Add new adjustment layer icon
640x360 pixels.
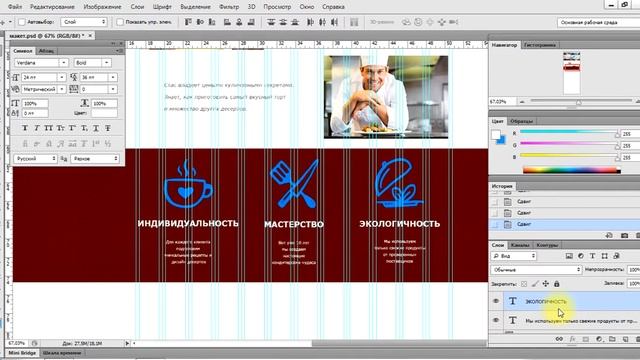click(599, 339)
